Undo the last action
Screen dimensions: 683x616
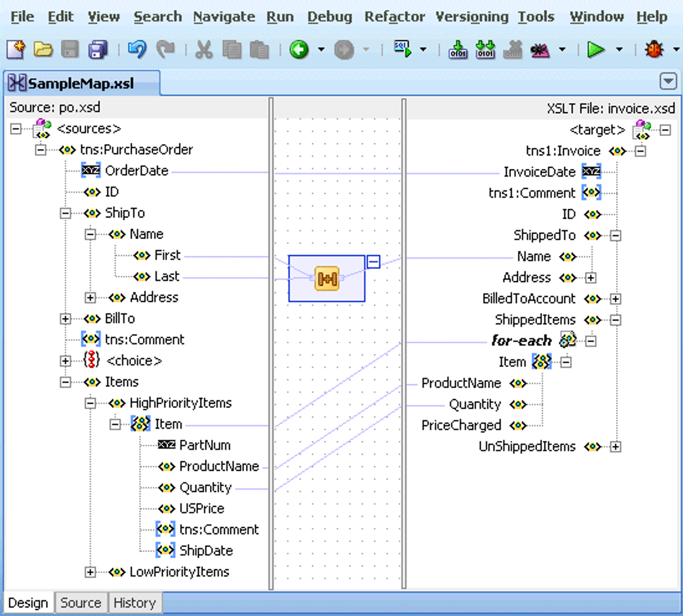click(137, 50)
